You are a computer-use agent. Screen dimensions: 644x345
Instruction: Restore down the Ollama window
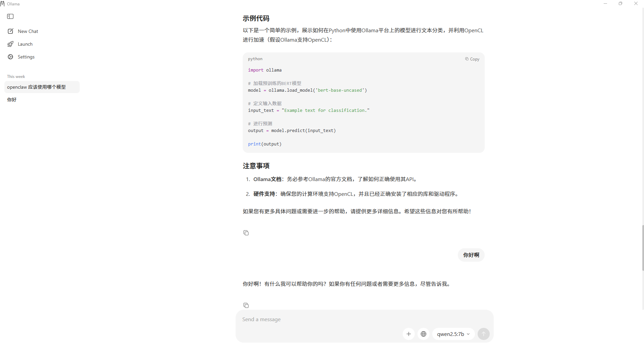pos(620,4)
